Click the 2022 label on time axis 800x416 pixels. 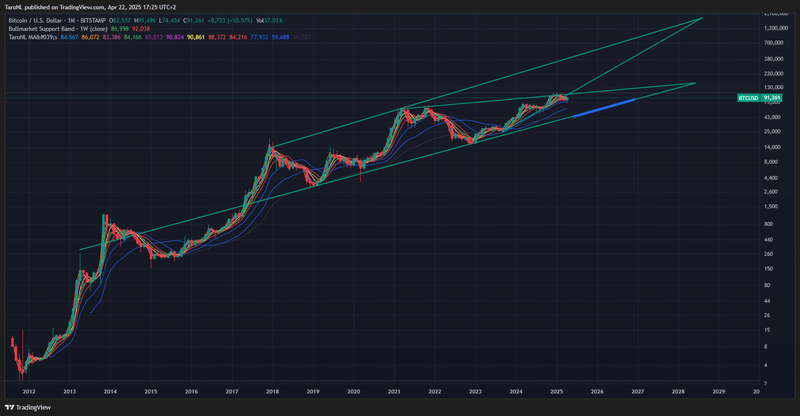pyautogui.click(x=435, y=391)
